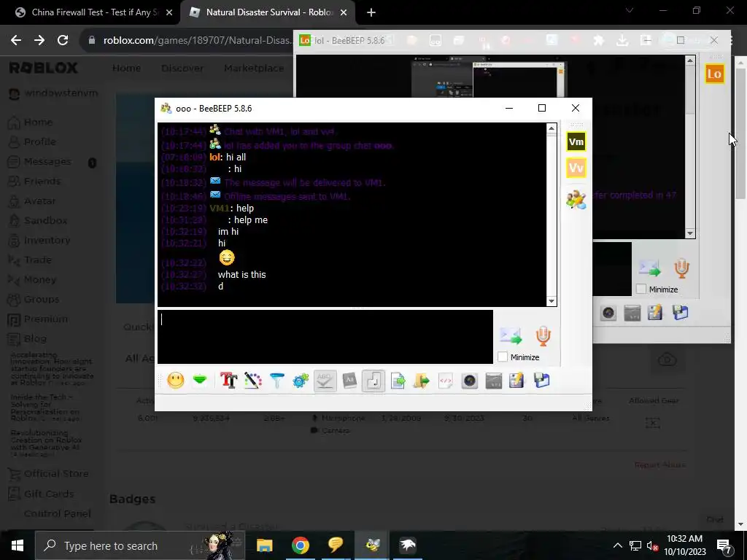Open Chrome from the taskbar
The width and height of the screenshot is (747, 560).
coord(300,545)
